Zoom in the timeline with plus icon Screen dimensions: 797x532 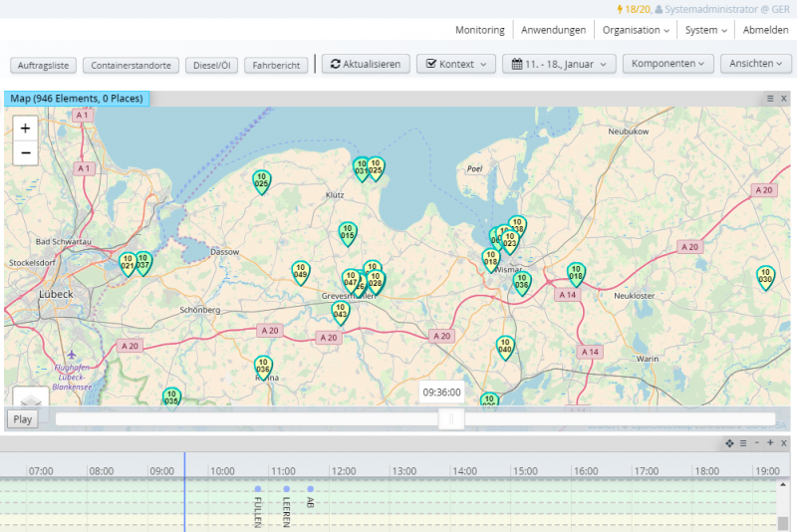pyautogui.click(x=770, y=442)
